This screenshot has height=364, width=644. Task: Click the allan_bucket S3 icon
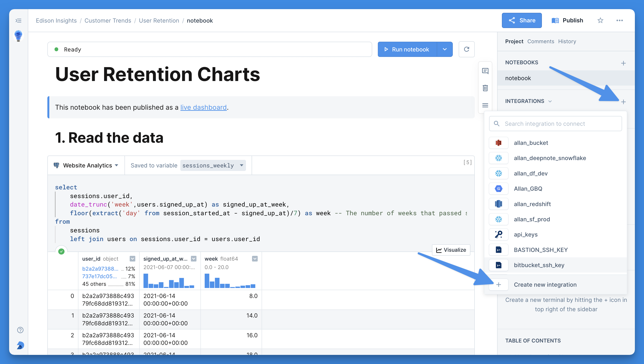coord(498,143)
